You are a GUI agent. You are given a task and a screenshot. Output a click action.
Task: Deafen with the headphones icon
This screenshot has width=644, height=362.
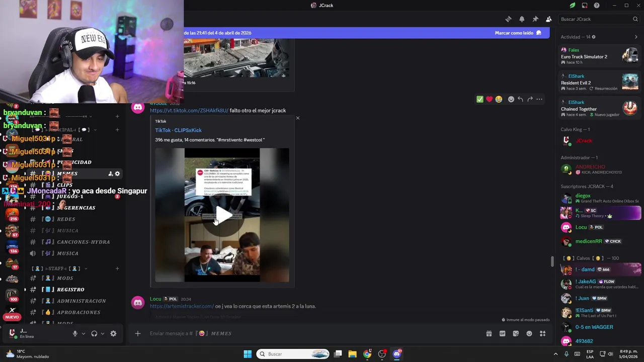[x=94, y=333]
